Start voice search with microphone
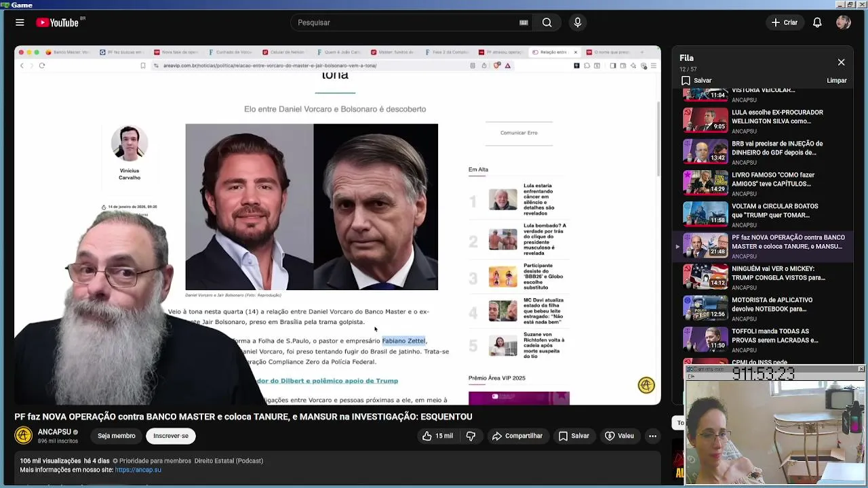Screen dimensions: 868x488 pos(578,22)
